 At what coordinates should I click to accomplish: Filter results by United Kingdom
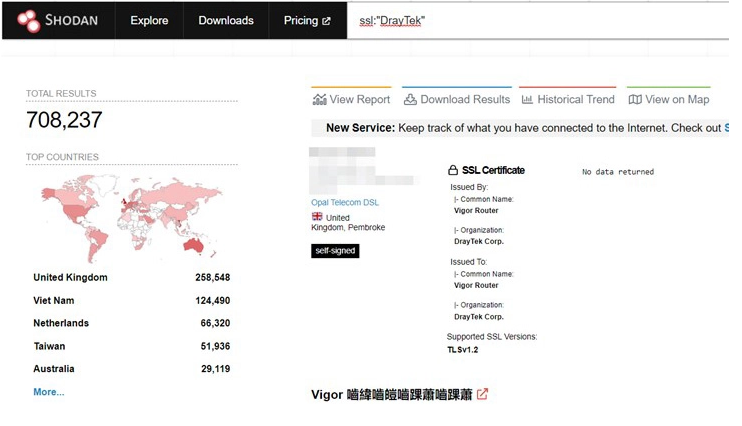(70, 277)
